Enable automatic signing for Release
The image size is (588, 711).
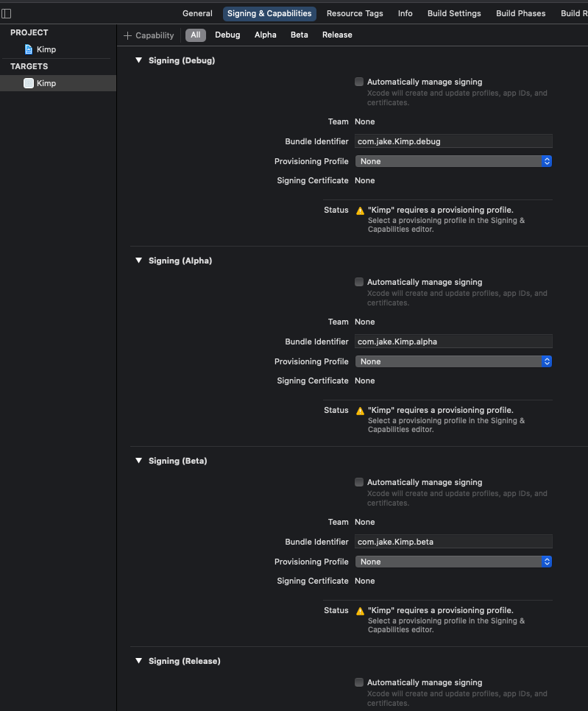point(359,682)
